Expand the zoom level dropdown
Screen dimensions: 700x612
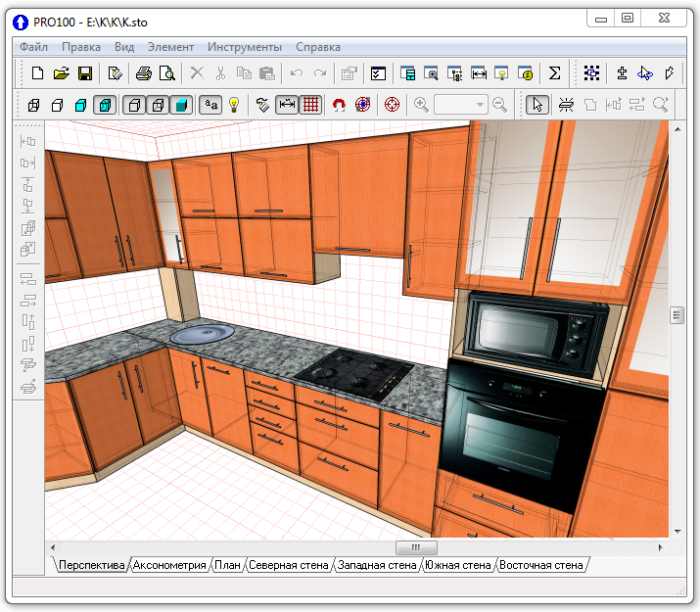(x=480, y=105)
